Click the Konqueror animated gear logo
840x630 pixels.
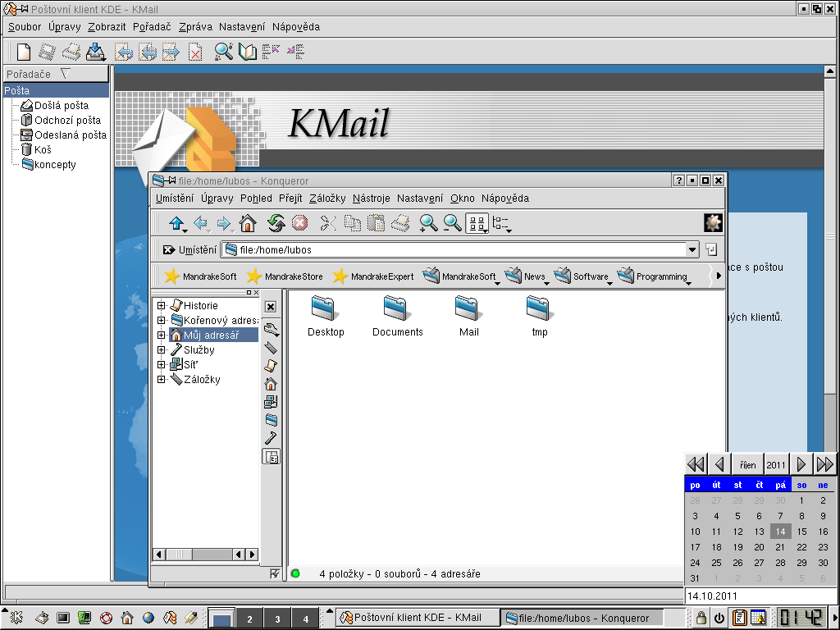click(x=713, y=223)
